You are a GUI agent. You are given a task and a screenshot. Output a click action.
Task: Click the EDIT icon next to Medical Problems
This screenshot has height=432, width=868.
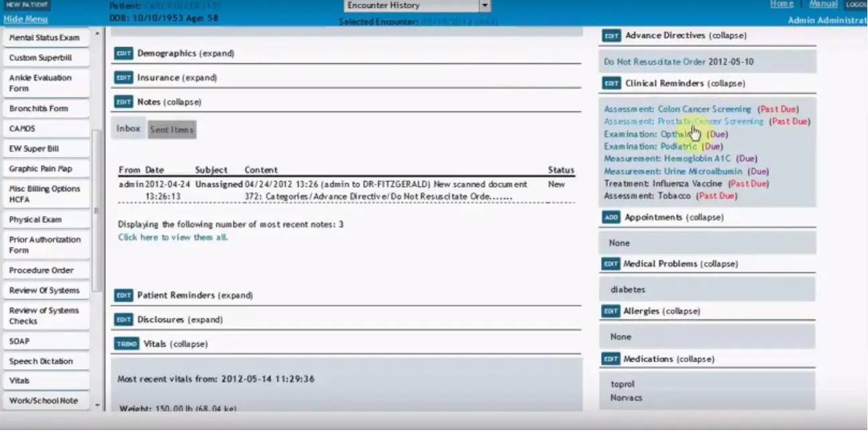tap(610, 264)
